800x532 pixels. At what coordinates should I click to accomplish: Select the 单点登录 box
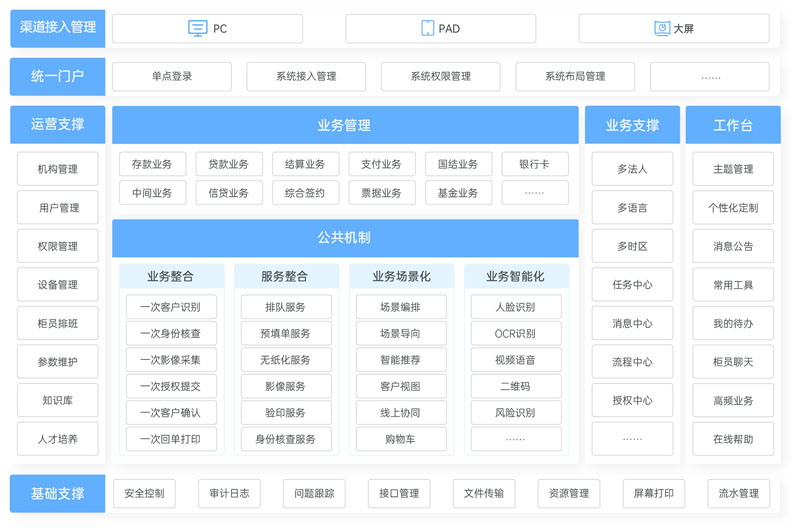[172, 77]
